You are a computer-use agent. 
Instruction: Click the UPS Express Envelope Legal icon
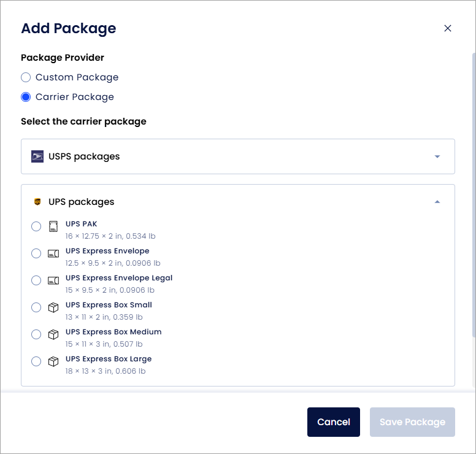53,280
